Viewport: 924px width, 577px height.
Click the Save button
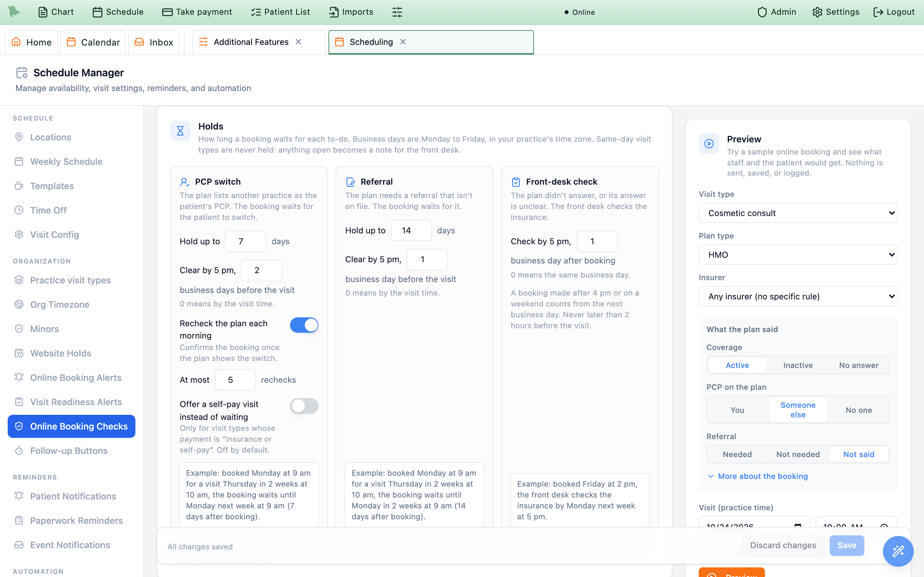[846, 545]
